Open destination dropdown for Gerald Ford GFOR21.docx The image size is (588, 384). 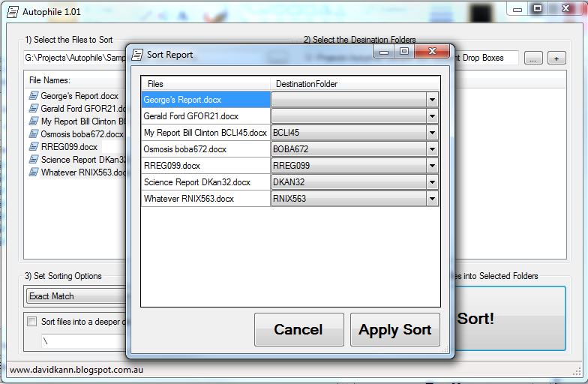pos(432,116)
